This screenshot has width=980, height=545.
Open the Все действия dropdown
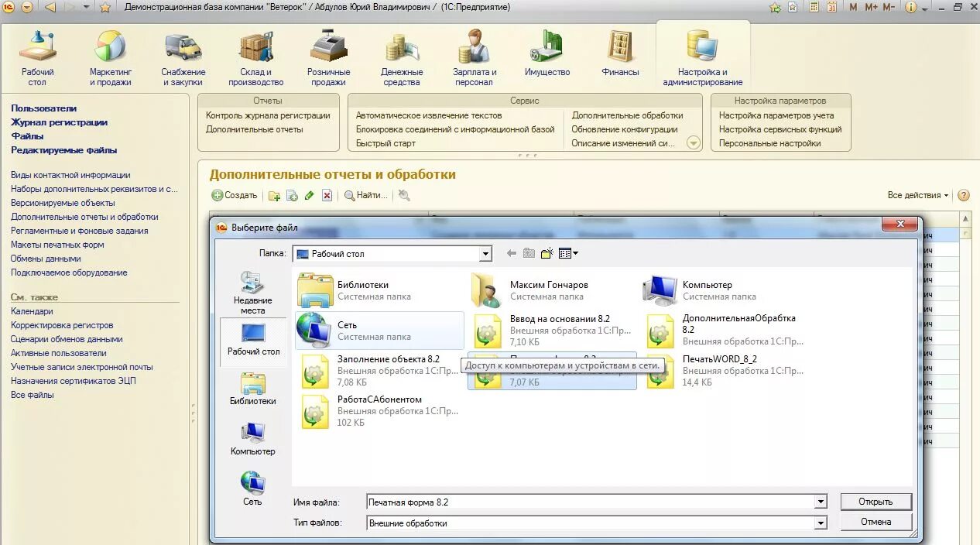pyautogui.click(x=918, y=196)
